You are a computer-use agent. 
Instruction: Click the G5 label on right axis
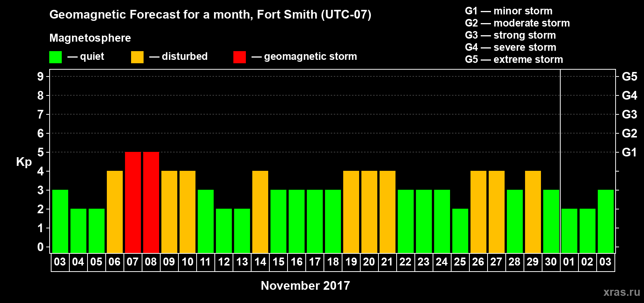coord(630,77)
